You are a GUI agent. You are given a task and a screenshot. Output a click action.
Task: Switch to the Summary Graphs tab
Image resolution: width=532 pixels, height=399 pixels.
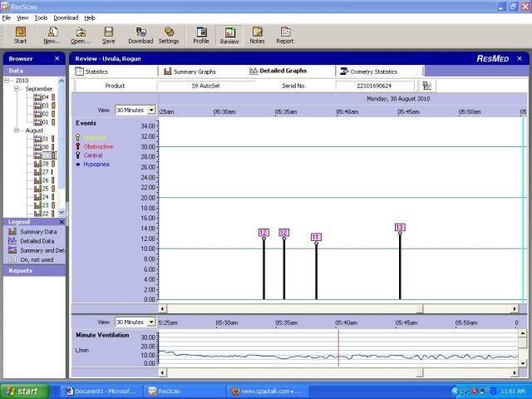pos(190,71)
